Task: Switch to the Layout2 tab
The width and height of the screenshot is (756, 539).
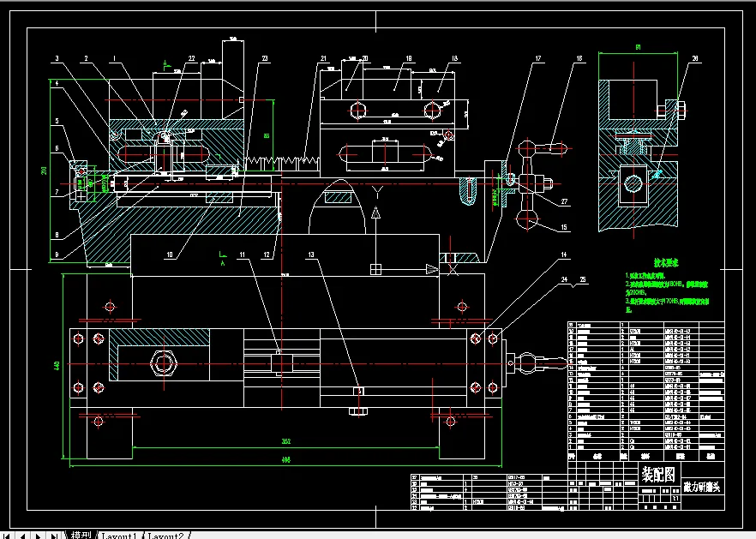Action: pyautogui.click(x=165, y=535)
